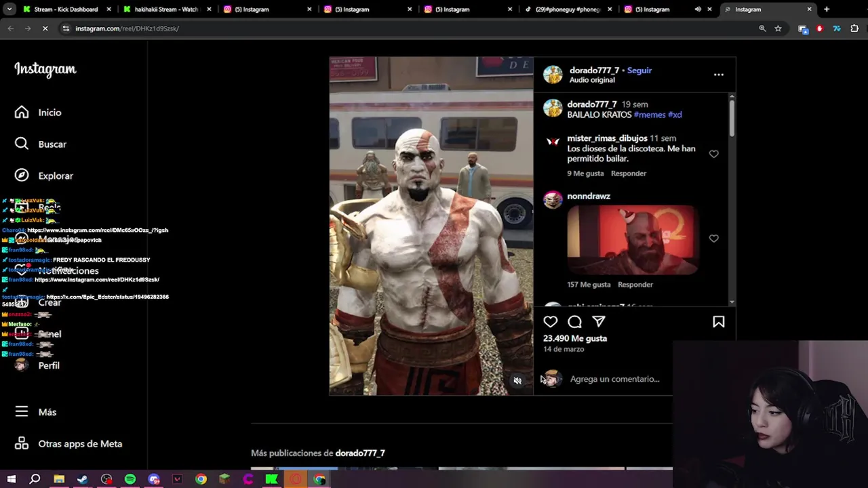
Task: Reply to the nonndrawz comment
Action: (635, 285)
